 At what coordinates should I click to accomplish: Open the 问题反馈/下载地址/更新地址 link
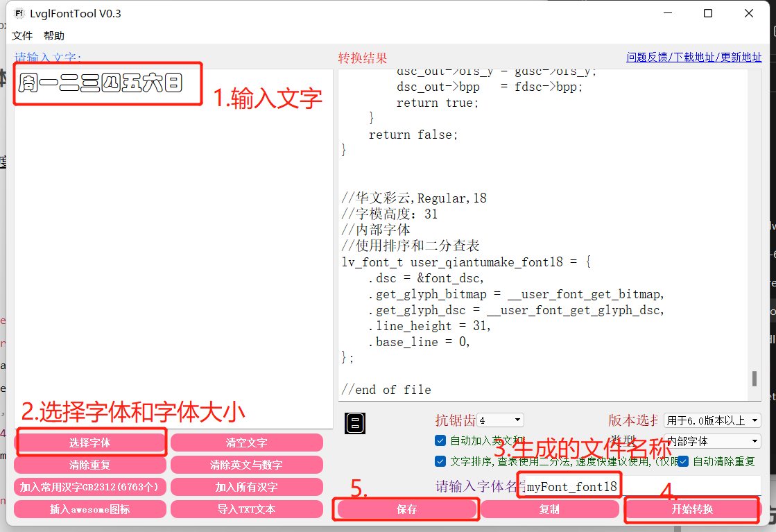click(695, 57)
